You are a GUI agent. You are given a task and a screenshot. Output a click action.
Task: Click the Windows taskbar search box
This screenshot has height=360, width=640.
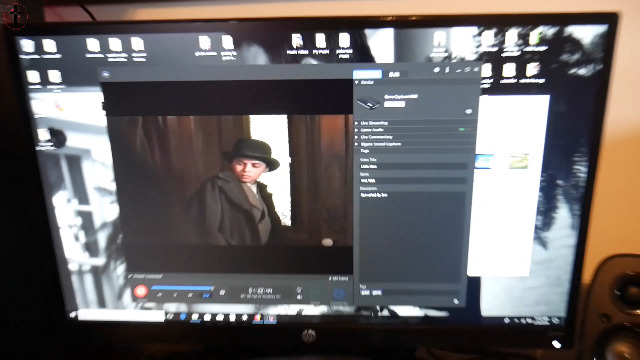(121, 316)
